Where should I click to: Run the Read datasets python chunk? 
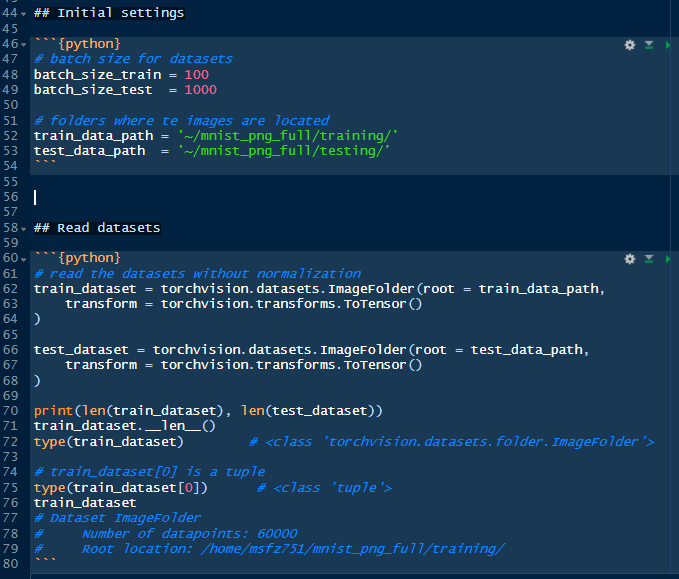pyautogui.click(x=667, y=259)
